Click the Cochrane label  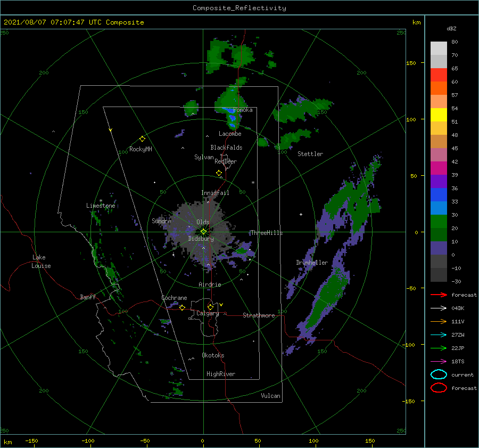coord(174,298)
